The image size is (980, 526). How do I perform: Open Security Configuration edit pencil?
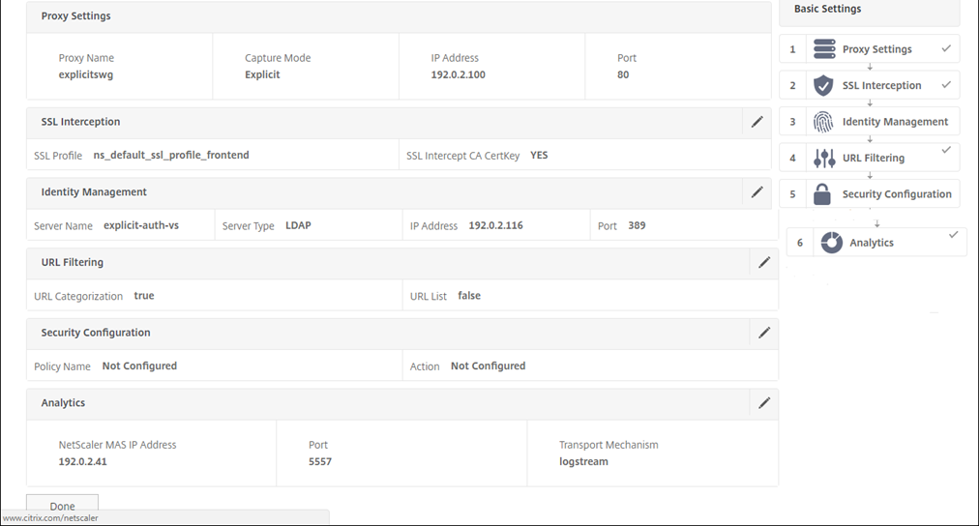tap(764, 333)
